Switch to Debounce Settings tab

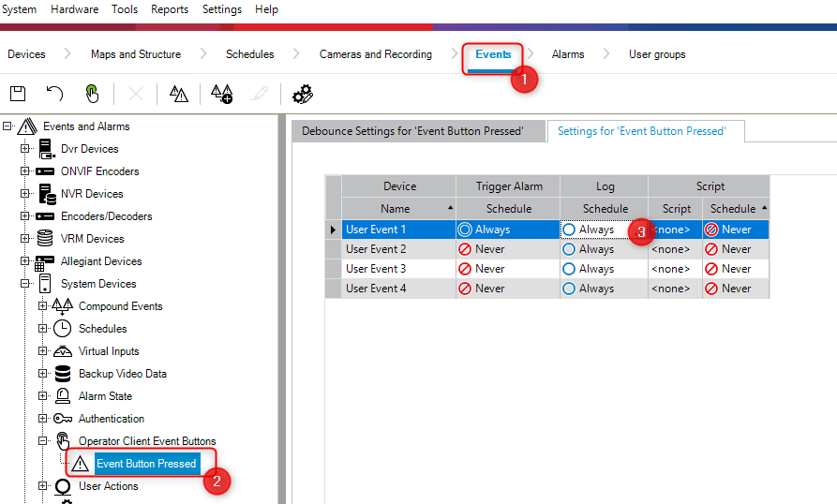click(x=411, y=131)
